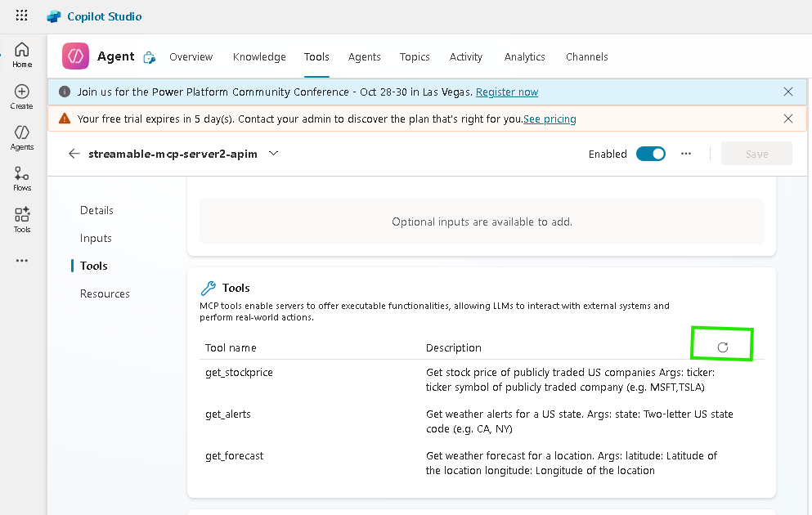Click the get_stockprice description text

(x=570, y=379)
